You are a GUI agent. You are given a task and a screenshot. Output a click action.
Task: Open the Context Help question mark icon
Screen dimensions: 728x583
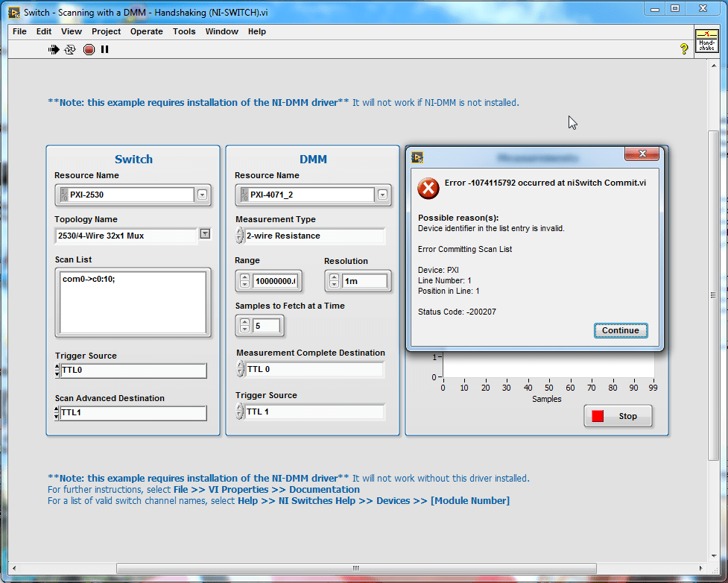coord(684,48)
